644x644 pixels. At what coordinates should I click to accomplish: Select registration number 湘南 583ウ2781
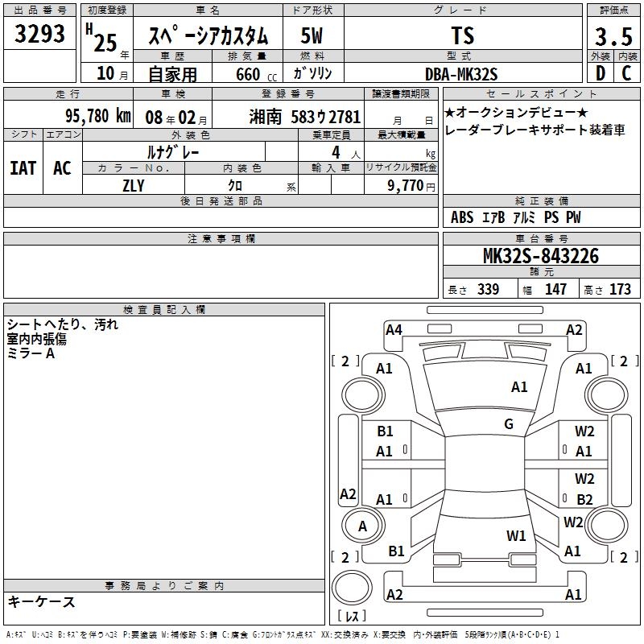coord(305,117)
